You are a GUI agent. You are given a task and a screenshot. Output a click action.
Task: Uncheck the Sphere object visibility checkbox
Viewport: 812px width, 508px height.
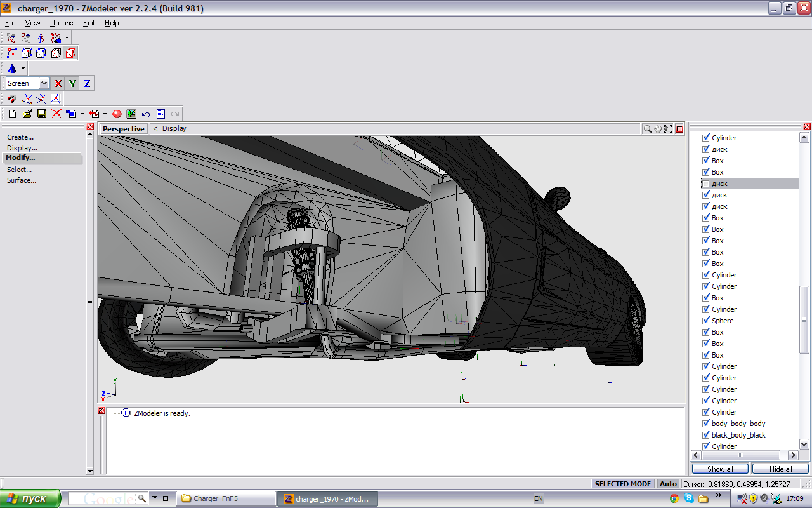tap(705, 321)
